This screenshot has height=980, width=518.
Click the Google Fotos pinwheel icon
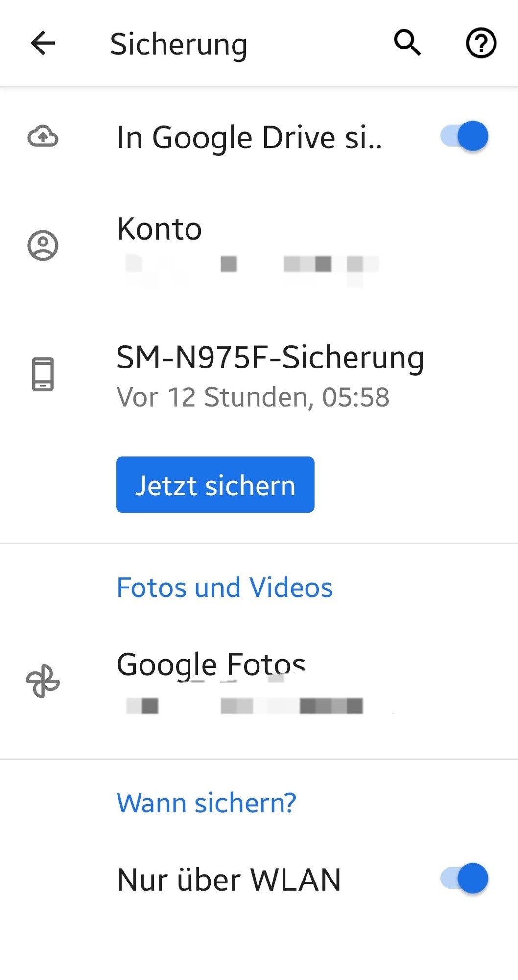click(43, 681)
